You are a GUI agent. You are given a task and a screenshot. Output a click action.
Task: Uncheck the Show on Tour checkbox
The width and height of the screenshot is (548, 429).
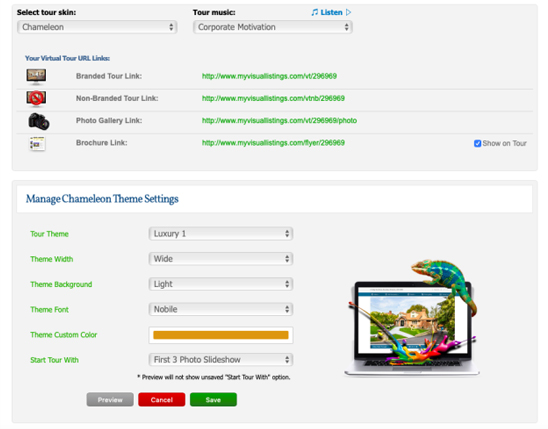click(477, 144)
